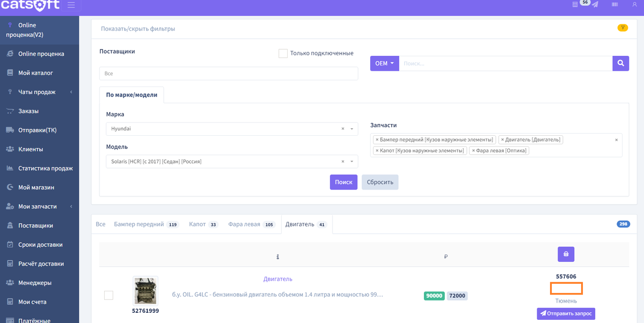
Task: Click the Сбросить reset button
Action: [380, 182]
